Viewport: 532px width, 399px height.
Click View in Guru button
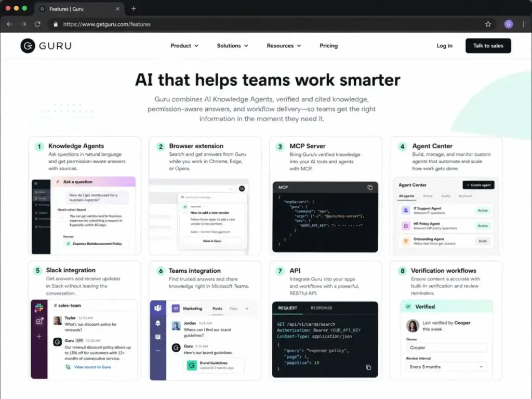[212, 241]
